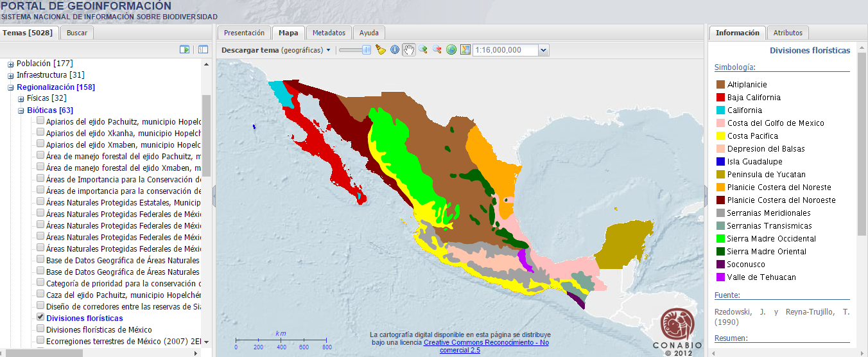Open Descargar tema dropdown
Screen dimensions: 868x357
pos(275,50)
